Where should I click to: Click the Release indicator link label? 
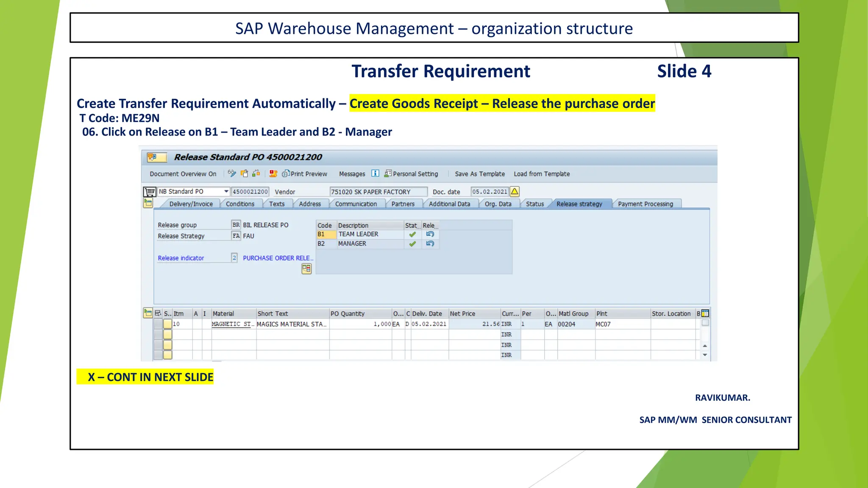181,258
